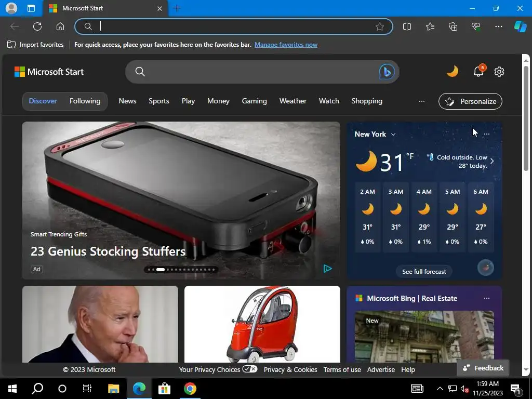Switch to the Following tab
This screenshot has height=399, width=532.
(85, 101)
